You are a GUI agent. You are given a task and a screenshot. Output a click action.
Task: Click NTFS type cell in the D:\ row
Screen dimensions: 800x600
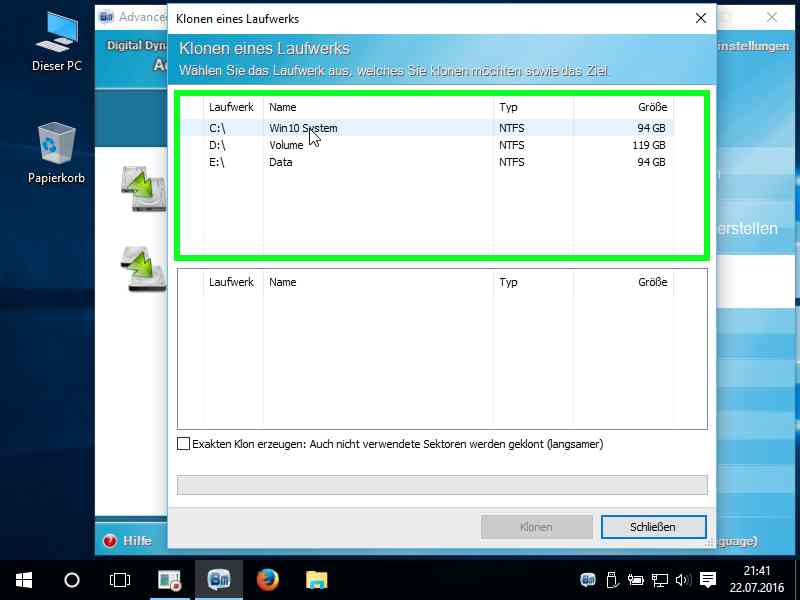tap(512, 145)
